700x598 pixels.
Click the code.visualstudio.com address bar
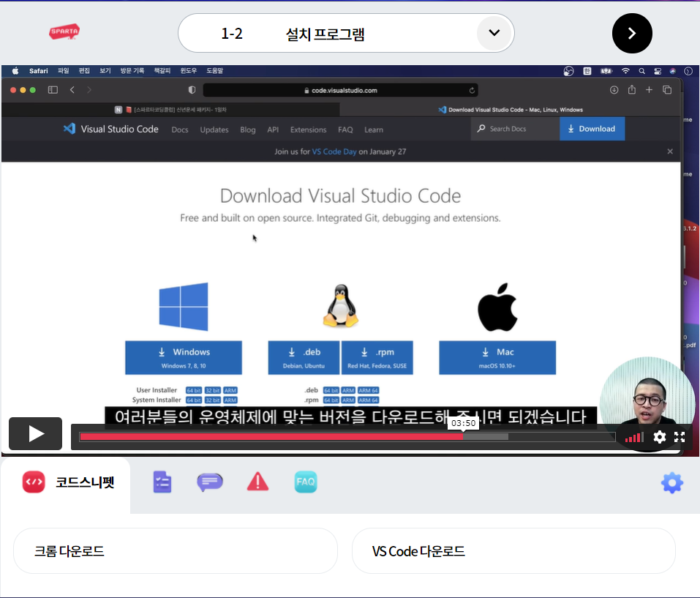341,90
